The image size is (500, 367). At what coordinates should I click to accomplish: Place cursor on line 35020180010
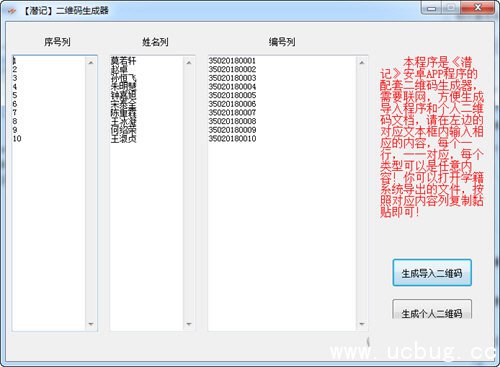(x=232, y=138)
